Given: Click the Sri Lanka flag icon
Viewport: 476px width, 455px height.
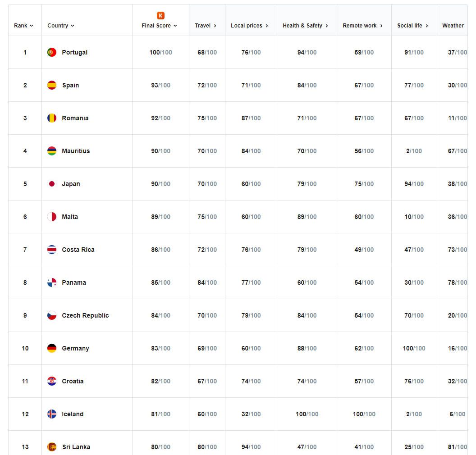Looking at the screenshot, I should [x=52, y=447].
